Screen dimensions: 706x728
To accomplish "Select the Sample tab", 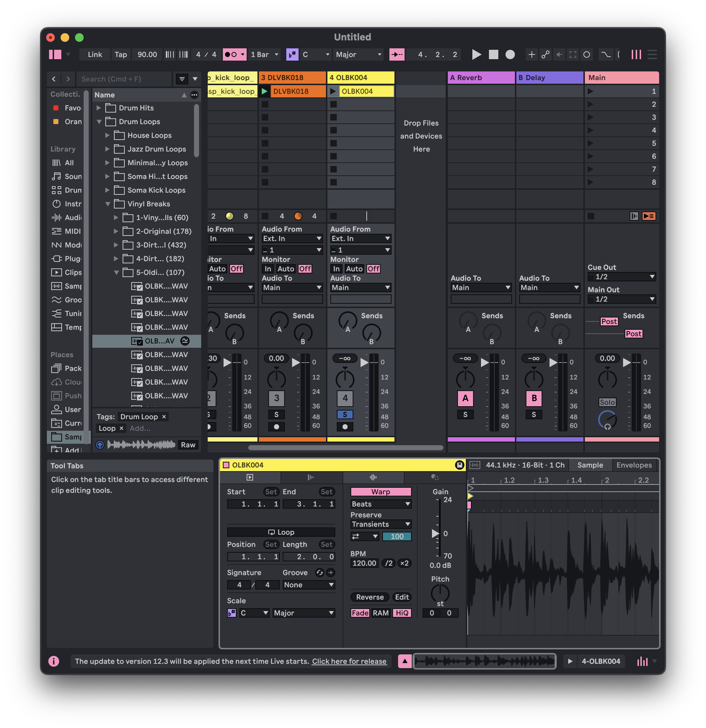I will coord(590,465).
